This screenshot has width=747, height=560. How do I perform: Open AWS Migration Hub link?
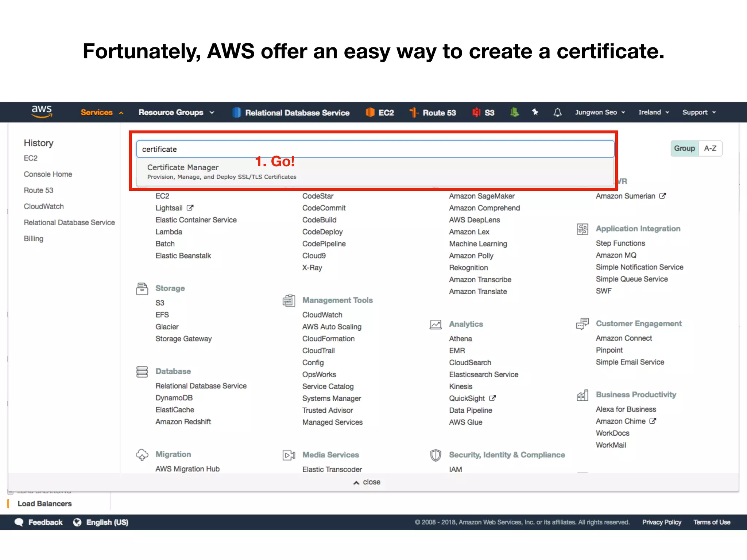187,469
